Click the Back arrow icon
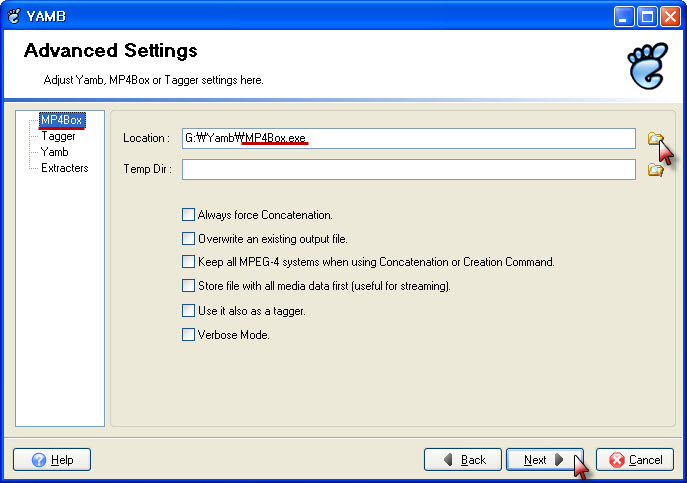This screenshot has height=483, width=687. pos(448,460)
